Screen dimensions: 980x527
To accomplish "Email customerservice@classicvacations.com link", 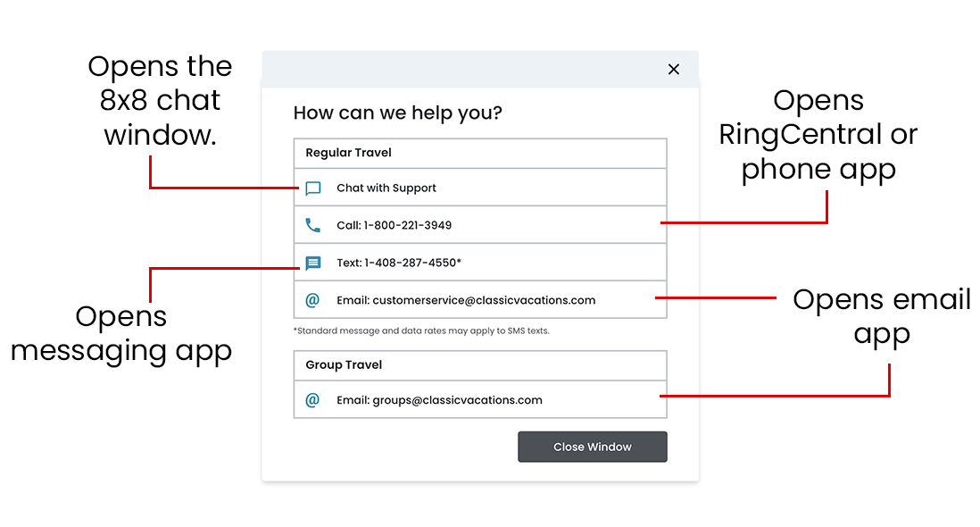I will pyautogui.click(x=466, y=300).
